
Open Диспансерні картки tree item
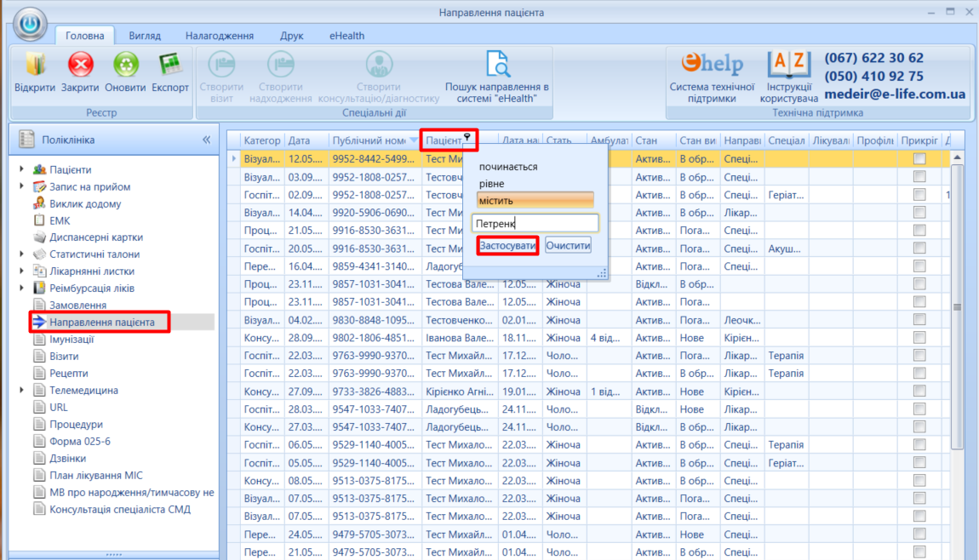(x=96, y=237)
